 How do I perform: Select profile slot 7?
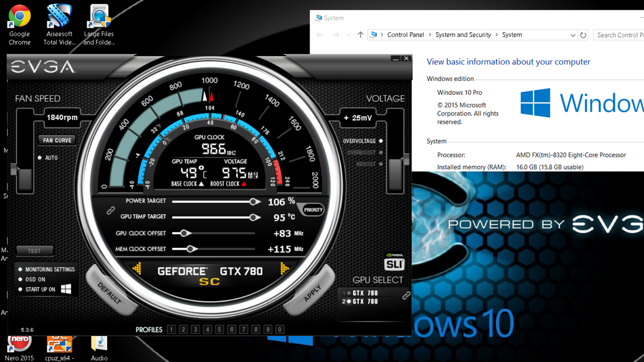point(244,330)
